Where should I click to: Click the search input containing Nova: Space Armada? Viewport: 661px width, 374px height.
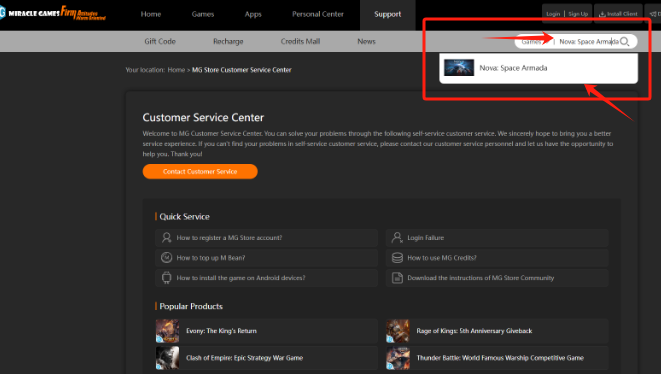click(588, 41)
